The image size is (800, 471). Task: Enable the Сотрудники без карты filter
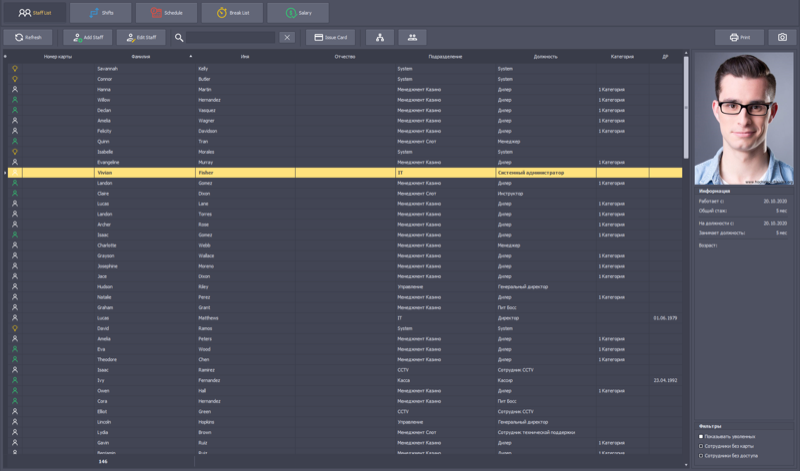(x=701, y=446)
